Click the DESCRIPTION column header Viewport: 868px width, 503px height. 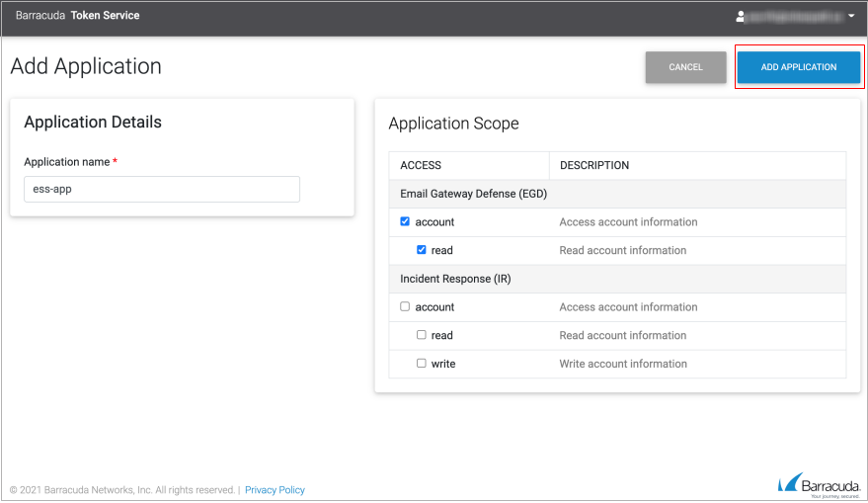pos(594,166)
